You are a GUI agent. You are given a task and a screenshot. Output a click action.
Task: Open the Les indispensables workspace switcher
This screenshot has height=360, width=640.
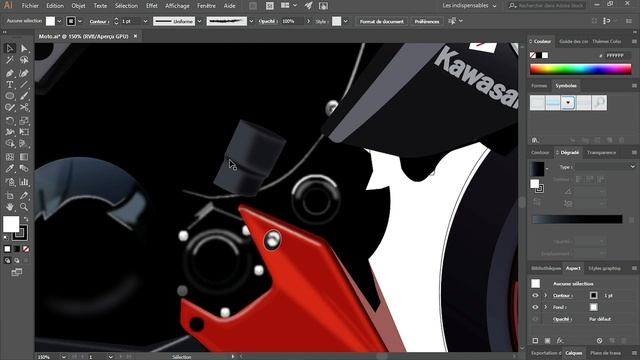469,6
